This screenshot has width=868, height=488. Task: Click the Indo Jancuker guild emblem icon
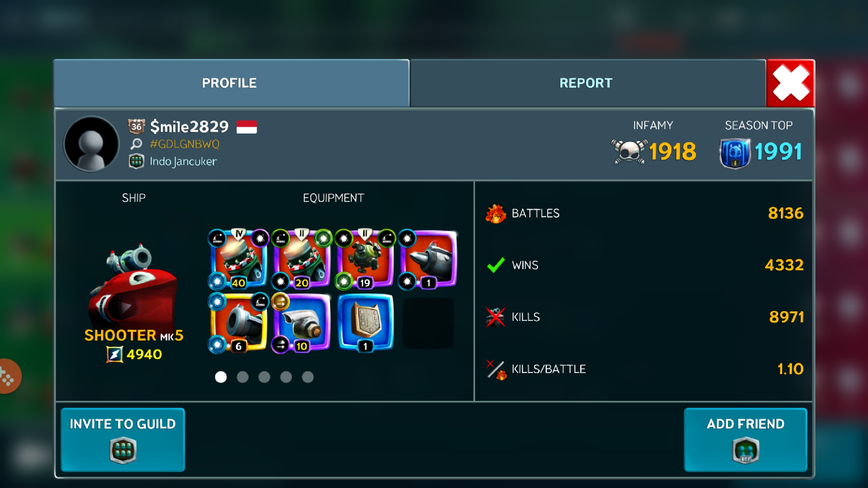136,161
